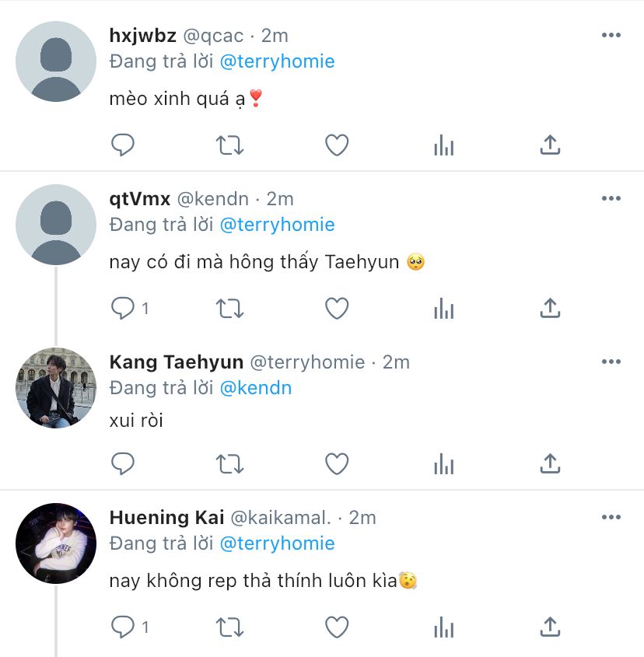Like the tweet by hxjwbz
The width and height of the screenshot is (644, 657).
click(337, 145)
